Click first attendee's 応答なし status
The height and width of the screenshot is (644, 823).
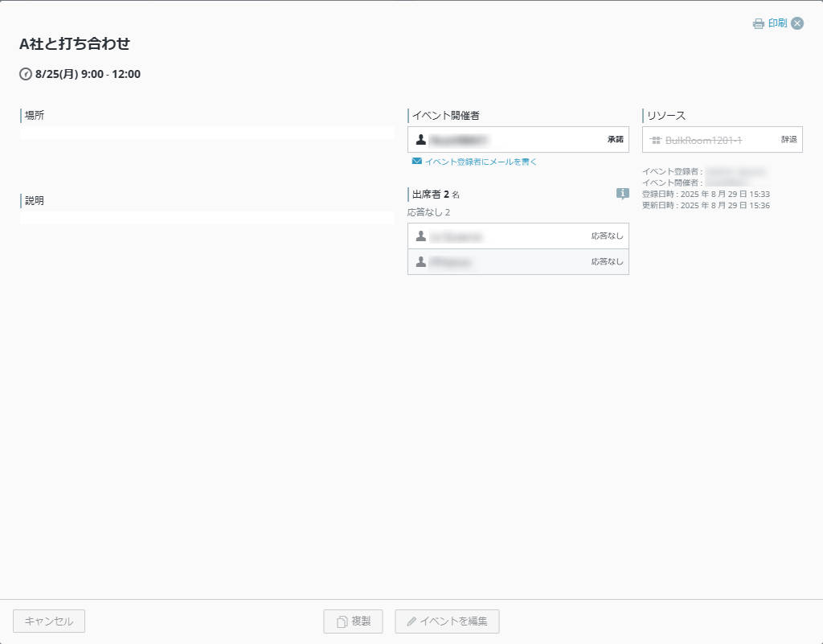pos(608,236)
